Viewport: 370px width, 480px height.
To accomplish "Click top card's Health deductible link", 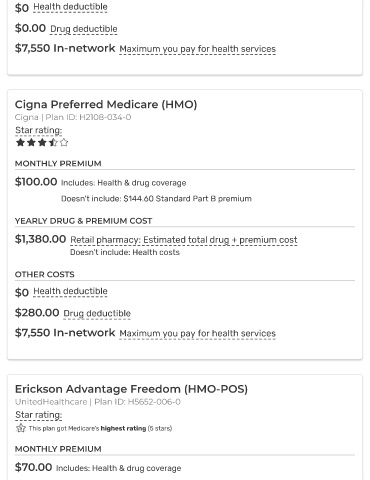I will tap(70, 7).
